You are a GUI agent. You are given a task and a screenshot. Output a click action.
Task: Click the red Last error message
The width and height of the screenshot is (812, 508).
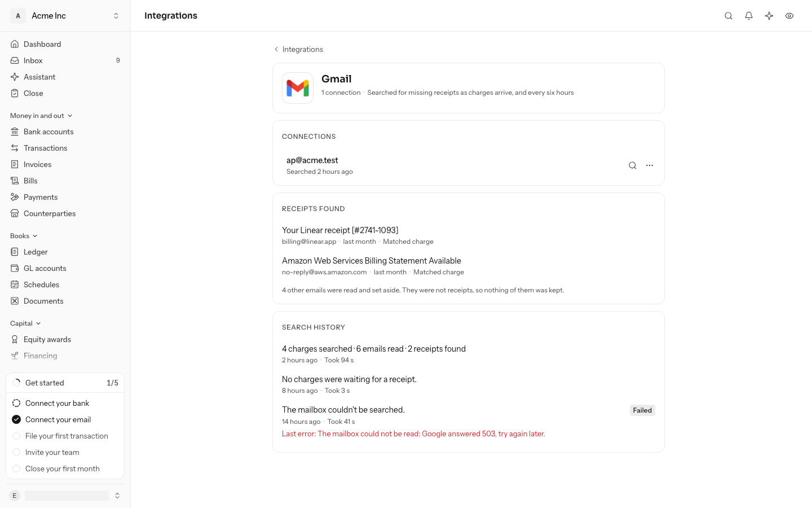[413, 434]
